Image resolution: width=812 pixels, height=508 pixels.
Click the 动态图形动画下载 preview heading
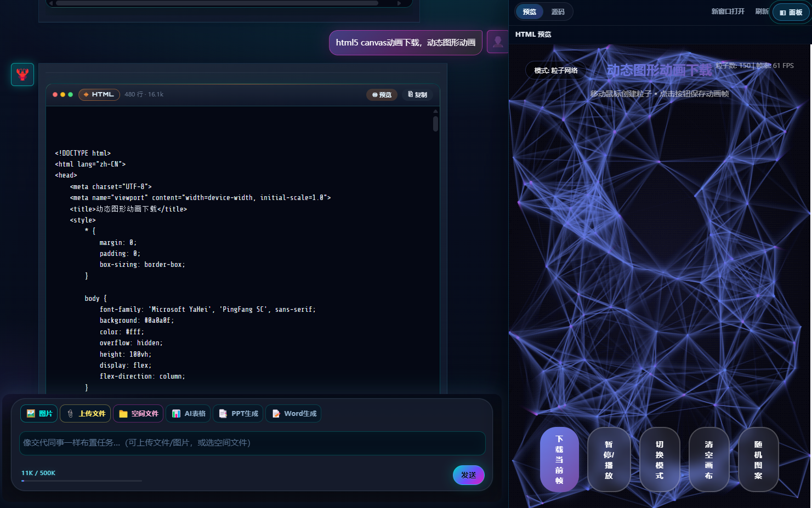pyautogui.click(x=660, y=70)
